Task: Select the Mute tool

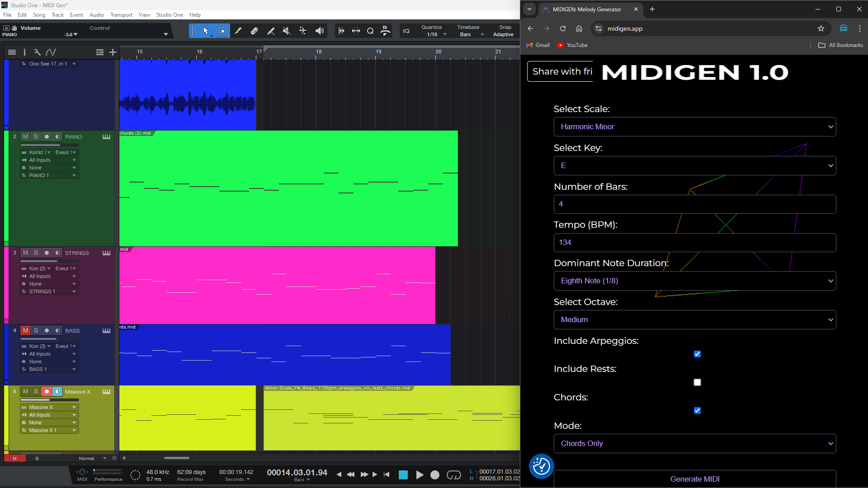Action: 286,31
